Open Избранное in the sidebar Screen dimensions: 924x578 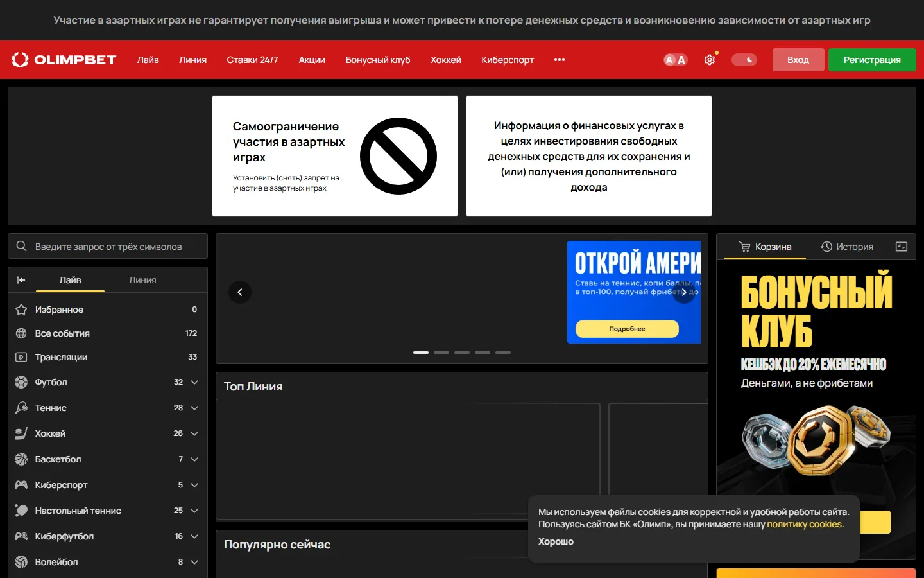(108, 310)
